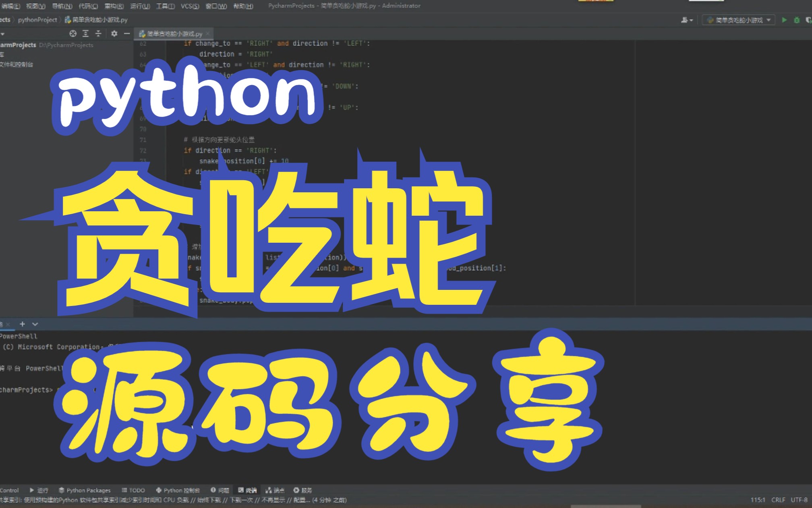
Task: Open the 重构(R) menu
Action: (x=114, y=6)
